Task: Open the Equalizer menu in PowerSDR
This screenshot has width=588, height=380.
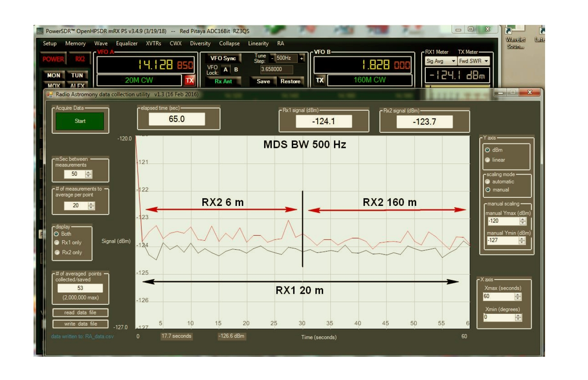Action: point(127,43)
